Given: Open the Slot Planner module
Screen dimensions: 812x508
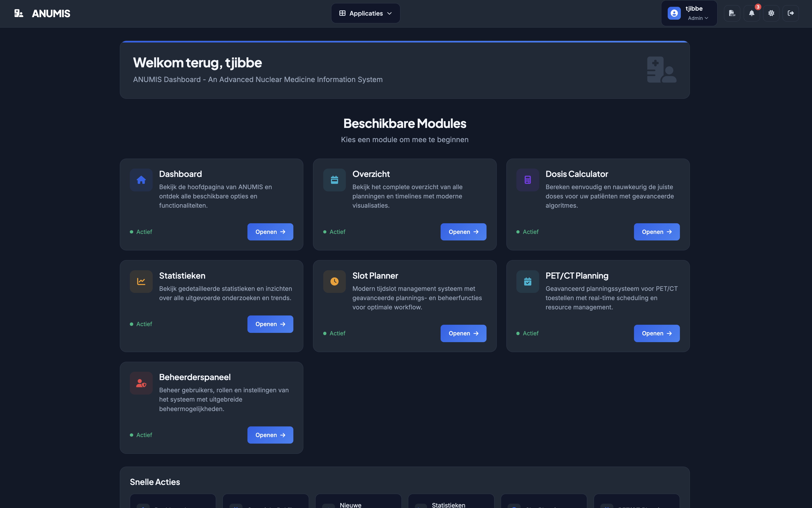Looking at the screenshot, I should [x=463, y=333].
